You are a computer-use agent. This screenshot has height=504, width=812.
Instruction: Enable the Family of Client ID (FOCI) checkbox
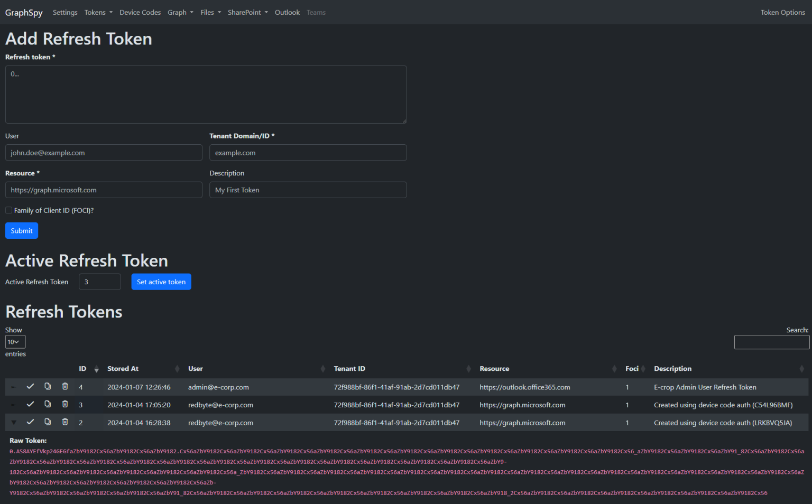click(8, 210)
